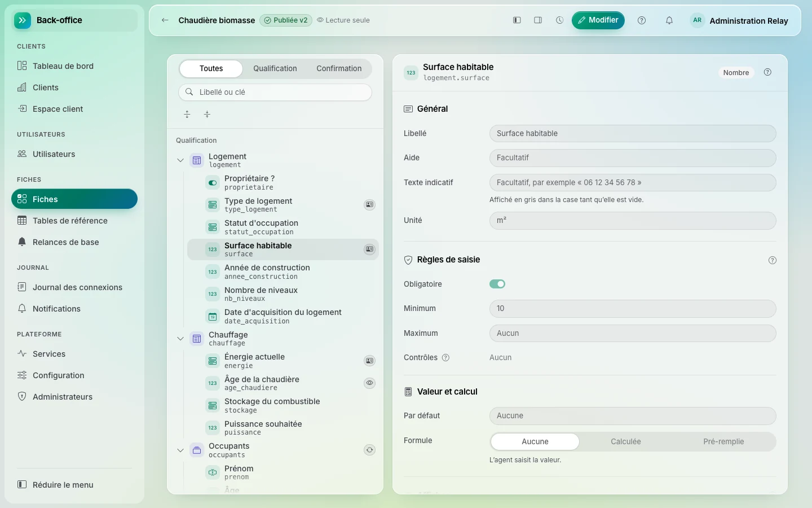Collapse the Logement section chevron
812x508 pixels.
coord(180,160)
